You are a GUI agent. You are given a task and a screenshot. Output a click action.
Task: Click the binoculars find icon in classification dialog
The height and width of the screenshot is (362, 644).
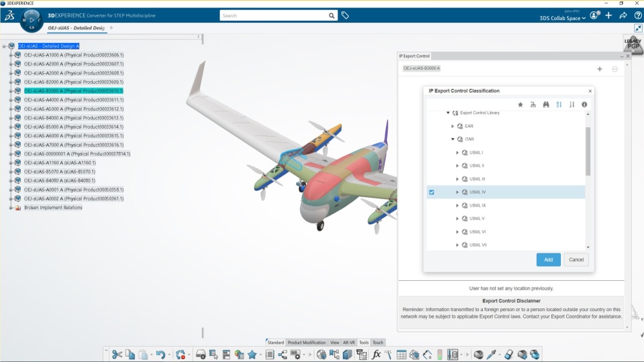point(546,105)
